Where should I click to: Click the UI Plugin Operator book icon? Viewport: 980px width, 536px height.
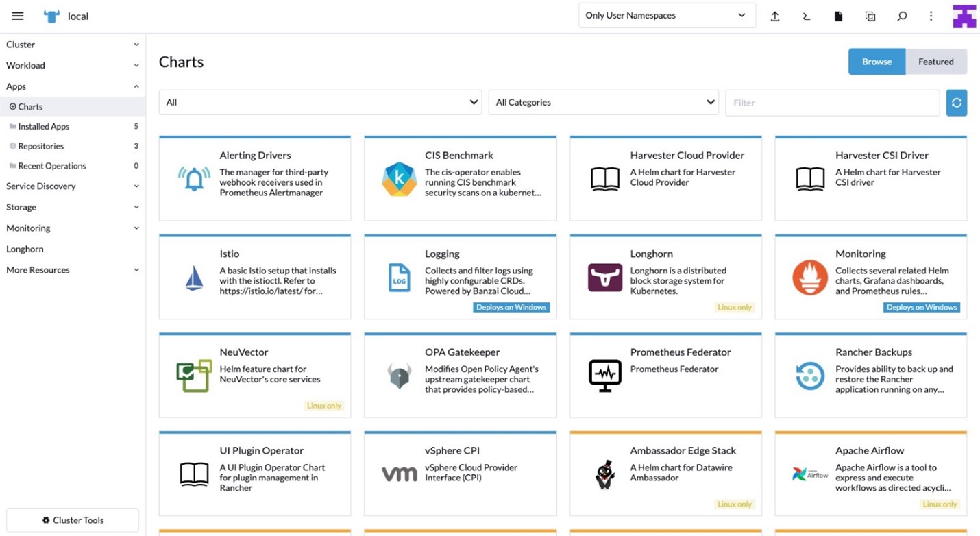pyautogui.click(x=195, y=474)
